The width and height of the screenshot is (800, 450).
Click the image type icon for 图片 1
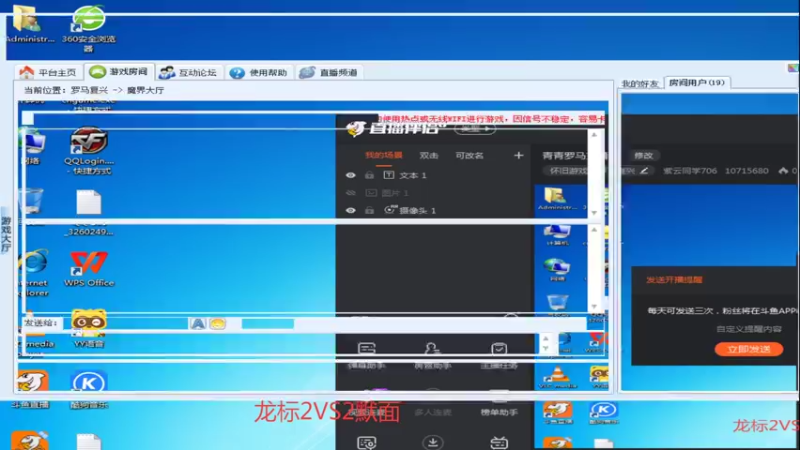[371, 193]
